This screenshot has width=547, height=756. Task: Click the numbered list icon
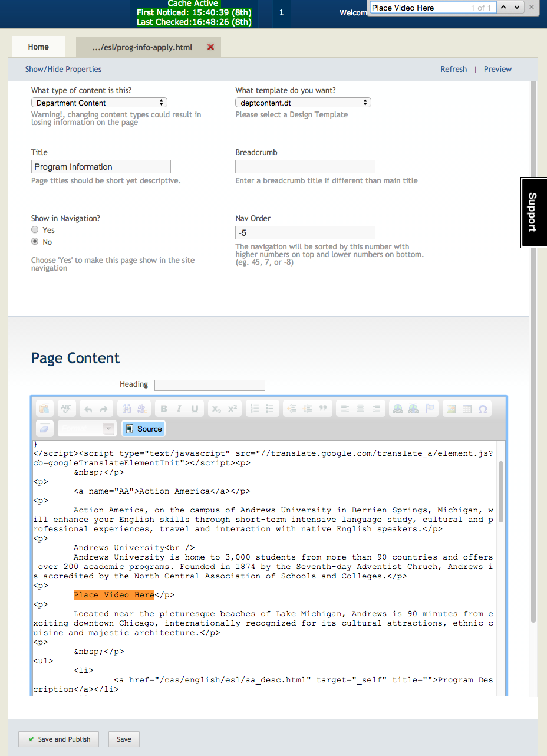coord(255,409)
